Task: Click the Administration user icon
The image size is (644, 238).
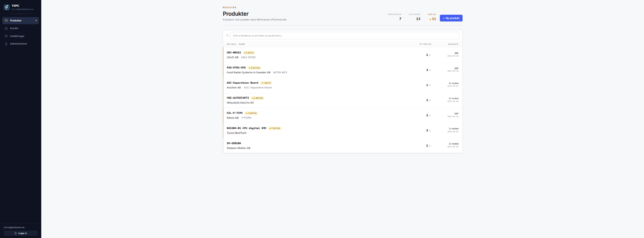Action: pyautogui.click(x=6, y=44)
